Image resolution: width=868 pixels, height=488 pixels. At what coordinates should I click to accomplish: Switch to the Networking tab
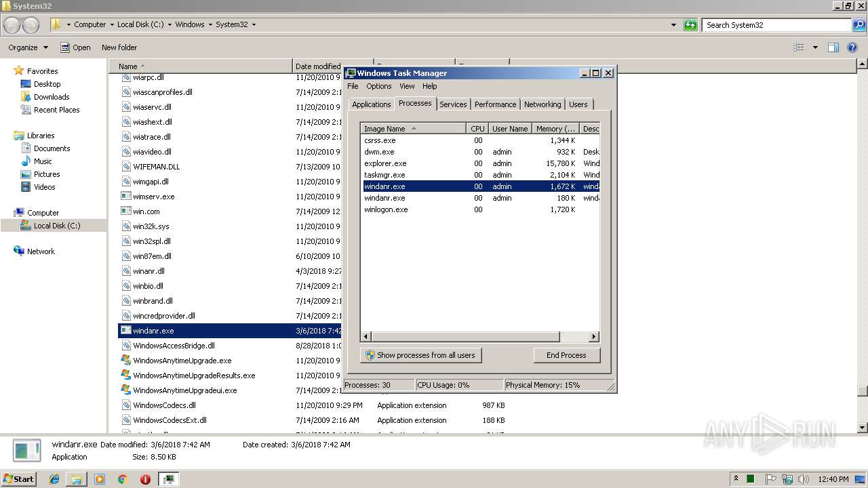pyautogui.click(x=542, y=104)
